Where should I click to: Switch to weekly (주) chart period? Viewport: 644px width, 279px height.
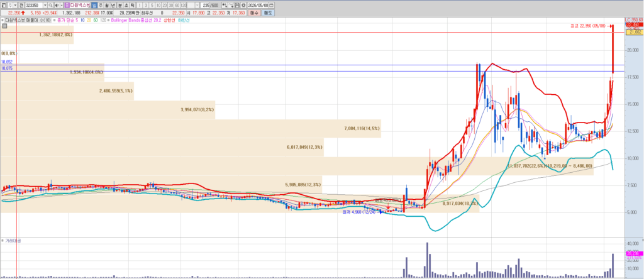tap(101, 5)
